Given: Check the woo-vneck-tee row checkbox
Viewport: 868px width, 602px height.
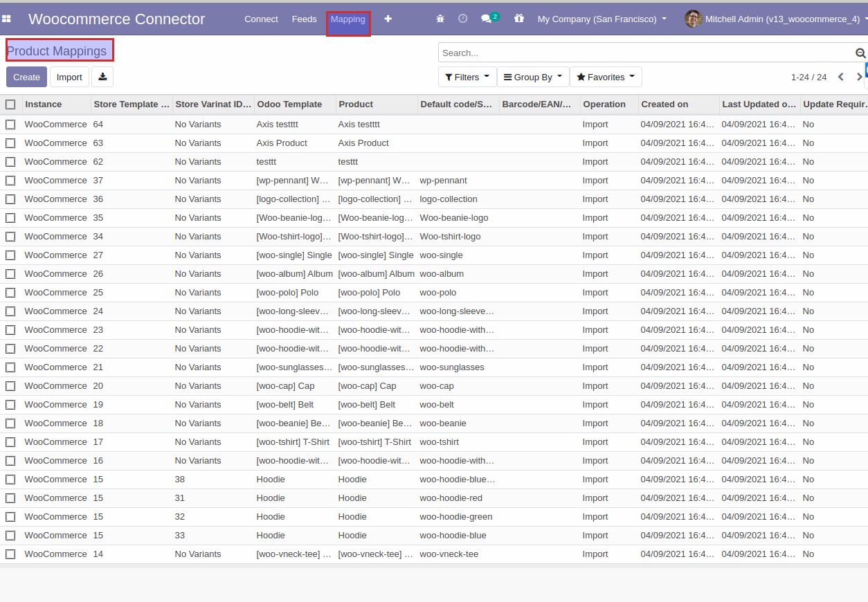Looking at the screenshot, I should (10, 554).
